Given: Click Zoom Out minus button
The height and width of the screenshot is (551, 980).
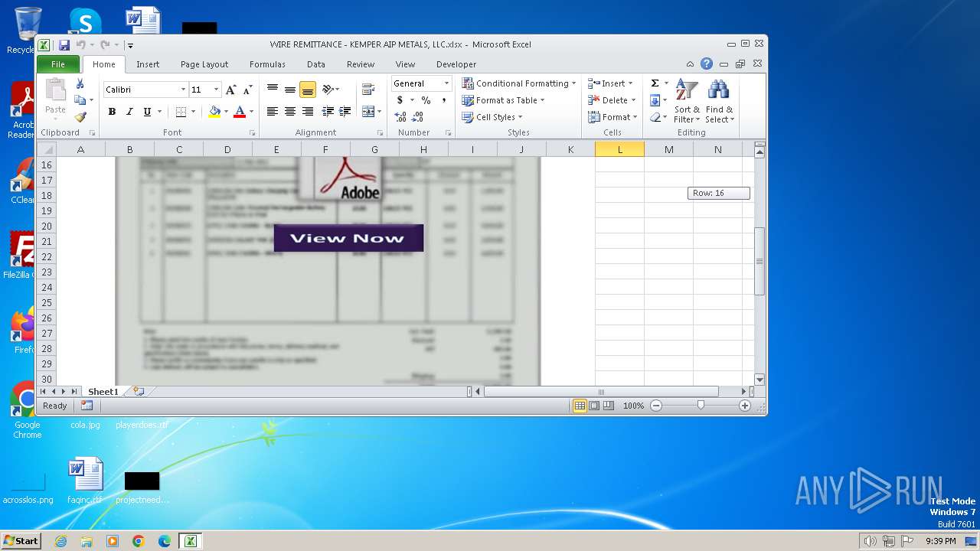Looking at the screenshot, I should click(656, 406).
